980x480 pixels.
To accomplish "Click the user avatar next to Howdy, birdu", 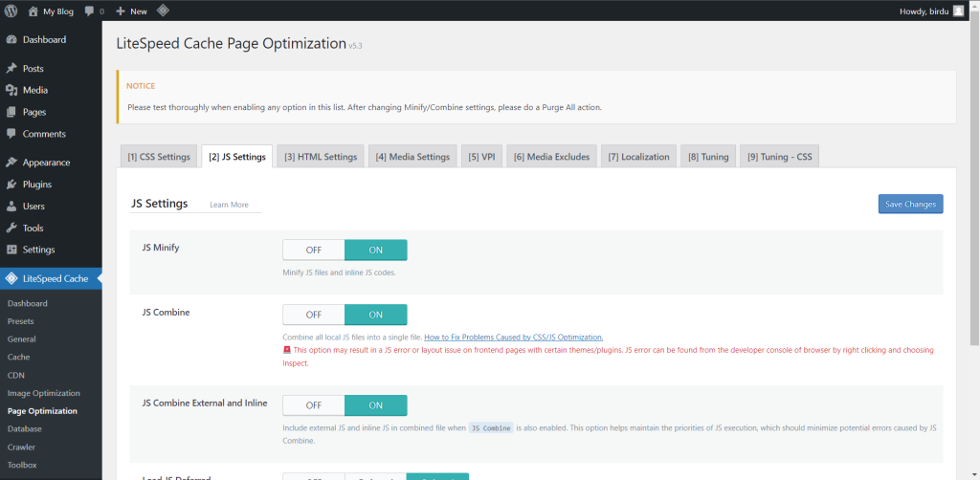I will point(958,11).
